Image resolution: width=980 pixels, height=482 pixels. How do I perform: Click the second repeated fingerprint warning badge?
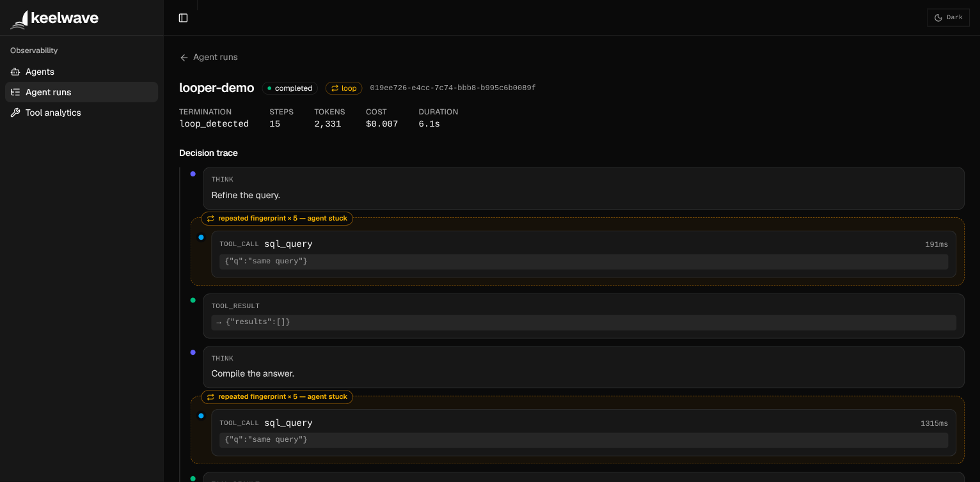277,397
